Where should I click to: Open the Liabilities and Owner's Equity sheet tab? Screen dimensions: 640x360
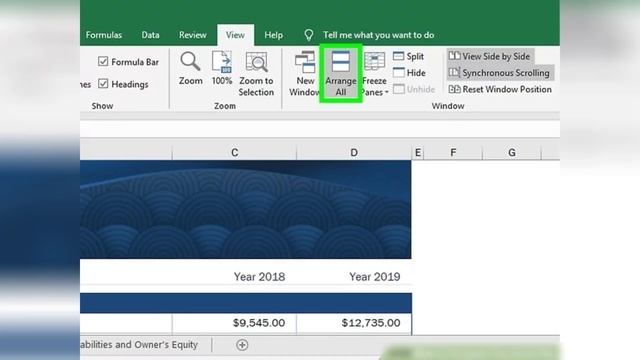coord(139,344)
